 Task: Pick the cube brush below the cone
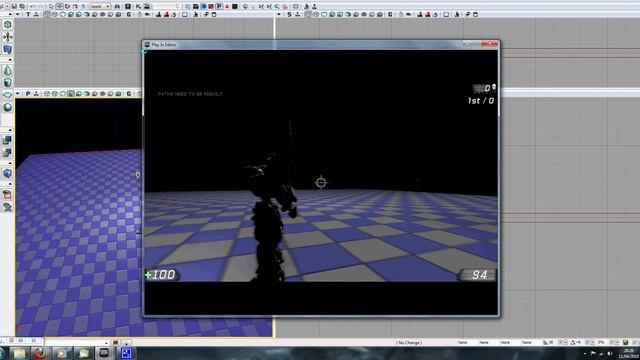[x=7, y=82]
